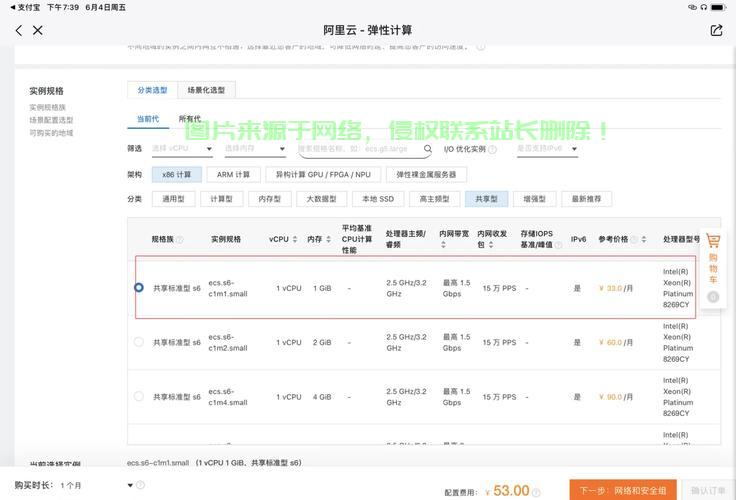This screenshot has height=500, width=736.
Task: Switch to the 场景化选型 tab
Action: coord(206,90)
